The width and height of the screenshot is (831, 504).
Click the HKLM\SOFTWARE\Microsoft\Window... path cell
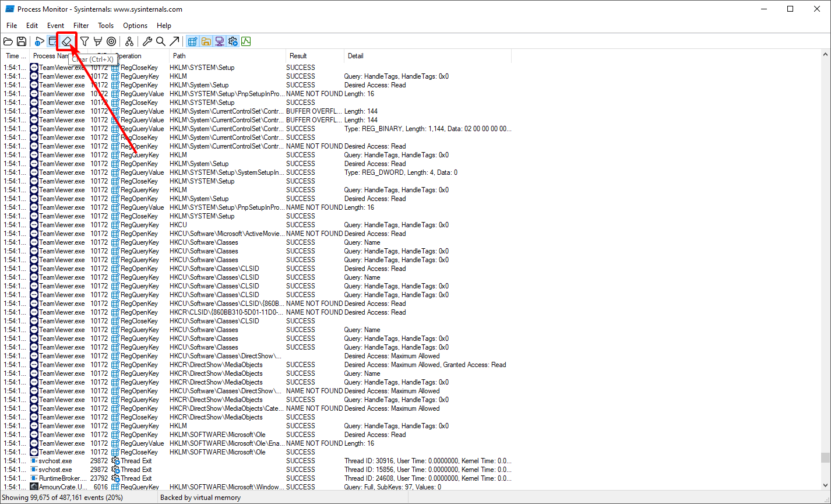point(227,487)
